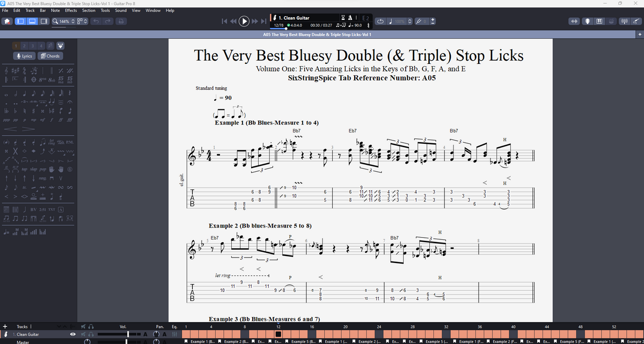This screenshot has width=644, height=344.
Task: Apply the palm mute (P.M.) effect
Action: click(x=69, y=142)
